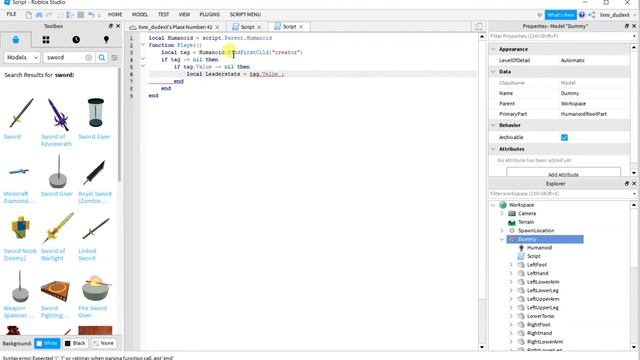Select LowerTorso in Explorer tree
This screenshot has height=360, width=640.
point(540,316)
